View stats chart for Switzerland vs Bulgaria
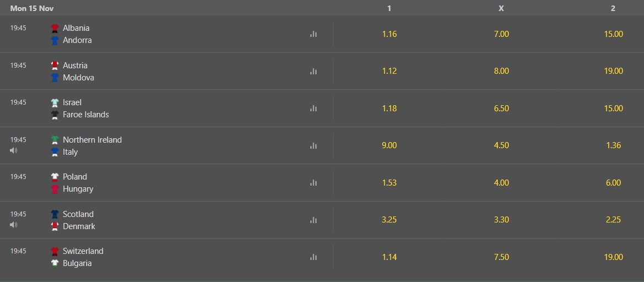The width and height of the screenshot is (644, 282). coord(313,257)
